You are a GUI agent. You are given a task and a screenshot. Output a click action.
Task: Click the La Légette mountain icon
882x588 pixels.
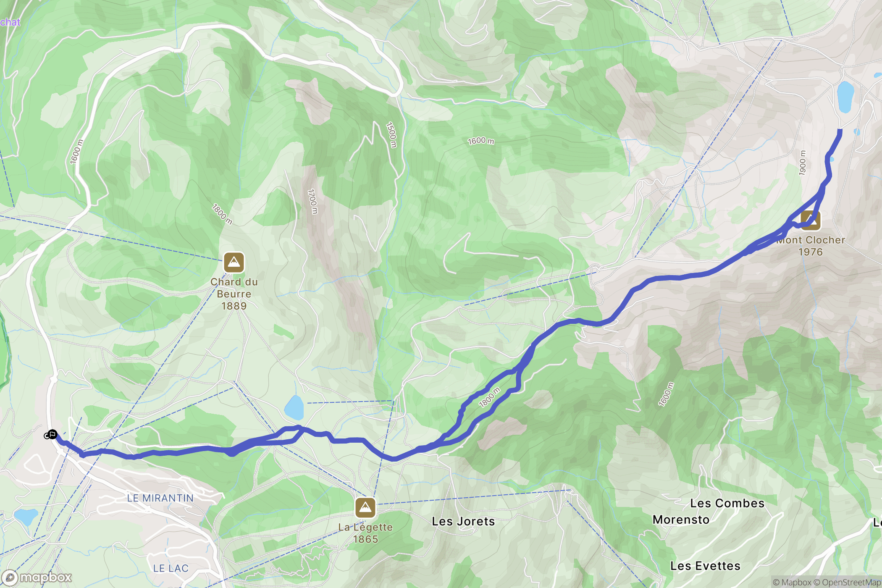click(365, 508)
